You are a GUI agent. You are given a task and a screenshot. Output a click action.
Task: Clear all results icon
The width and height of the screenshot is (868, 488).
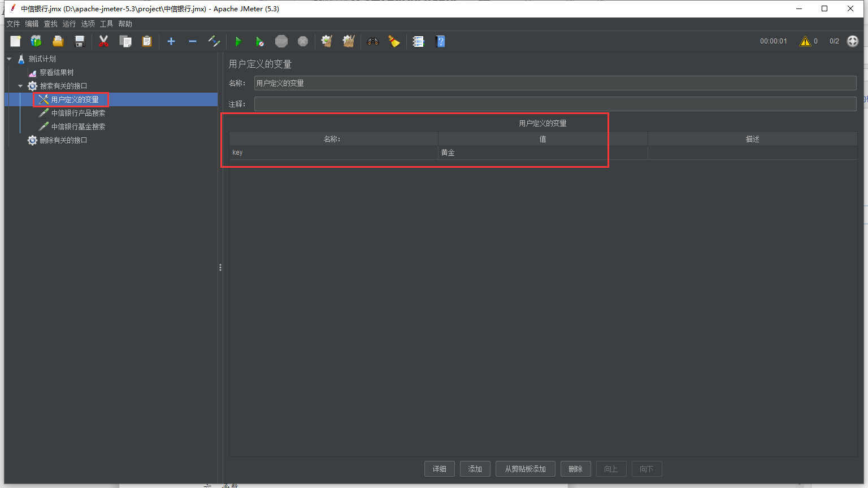tap(349, 41)
